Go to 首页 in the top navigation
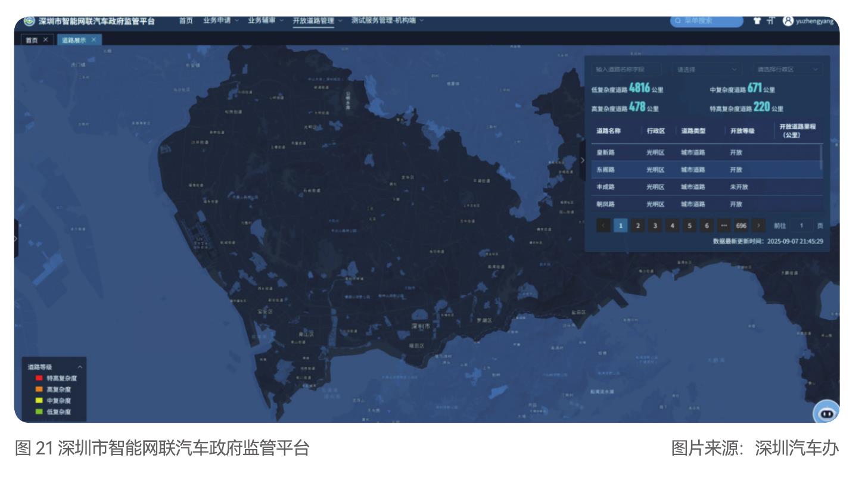Image resolution: width=868 pixels, height=477 pixels. (186, 20)
